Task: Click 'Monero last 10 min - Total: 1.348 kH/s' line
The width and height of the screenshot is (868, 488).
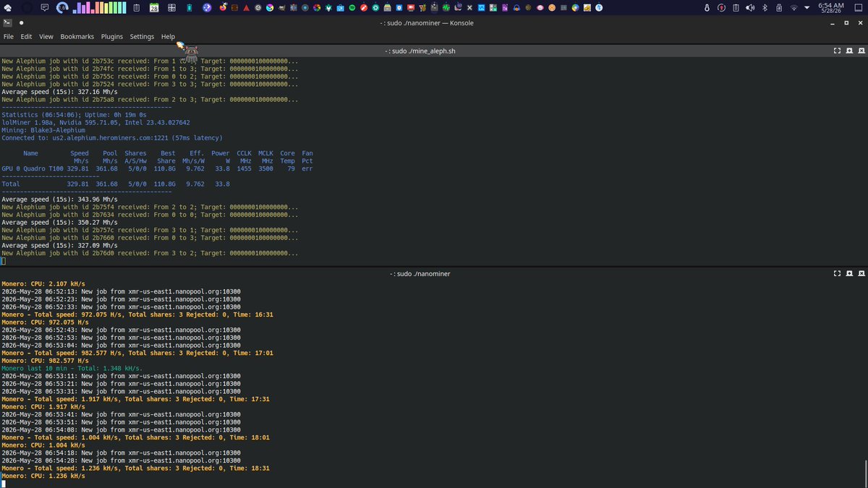Action: 72,369
